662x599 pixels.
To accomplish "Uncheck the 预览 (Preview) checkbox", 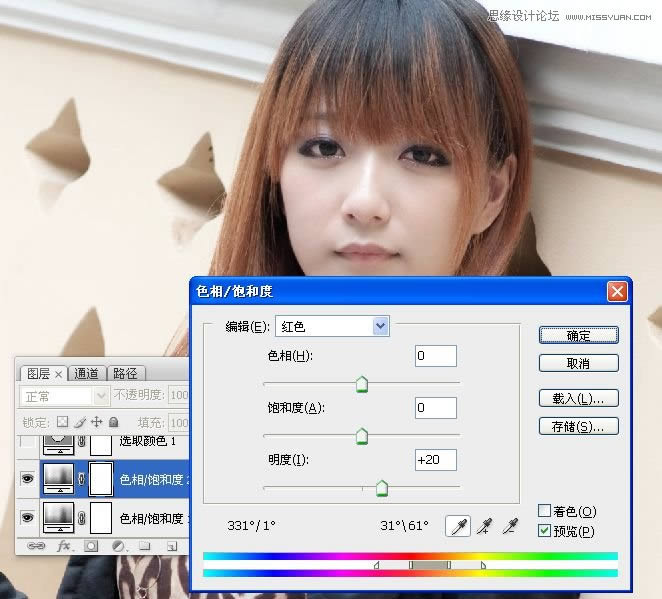I will pyautogui.click(x=545, y=531).
